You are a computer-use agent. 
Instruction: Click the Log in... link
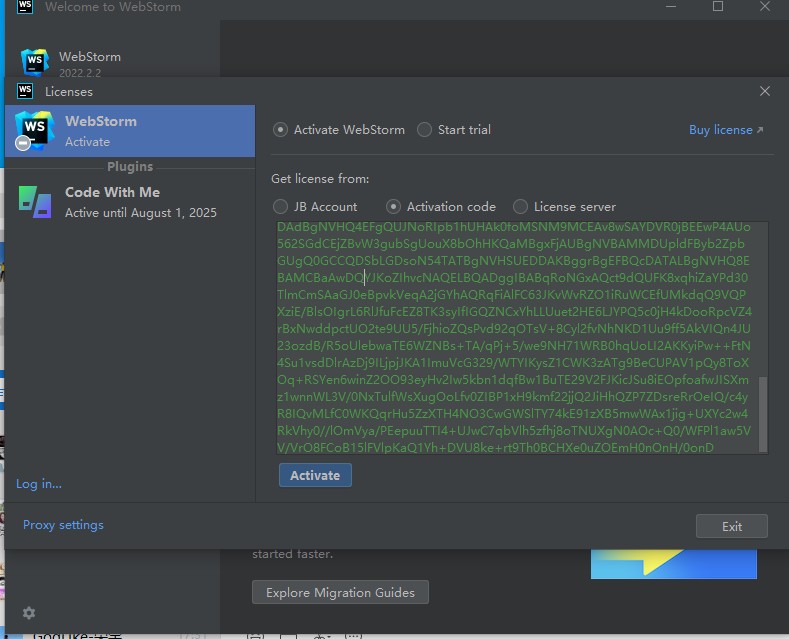(39, 484)
